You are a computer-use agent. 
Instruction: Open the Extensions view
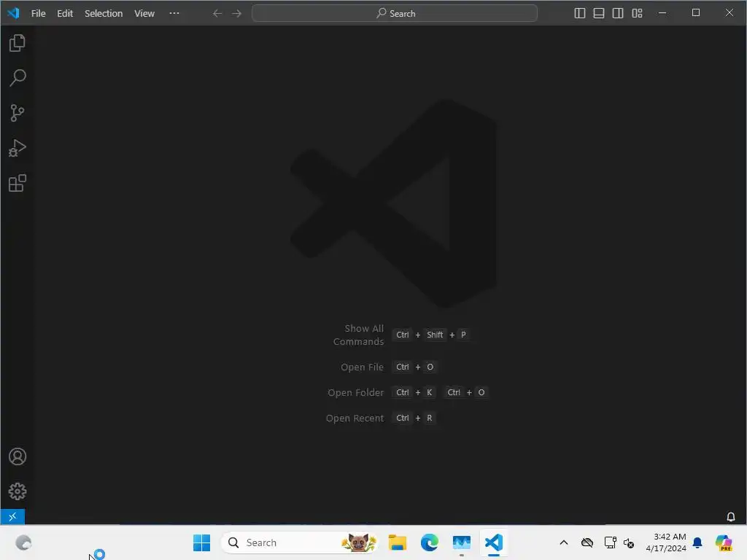(x=18, y=183)
